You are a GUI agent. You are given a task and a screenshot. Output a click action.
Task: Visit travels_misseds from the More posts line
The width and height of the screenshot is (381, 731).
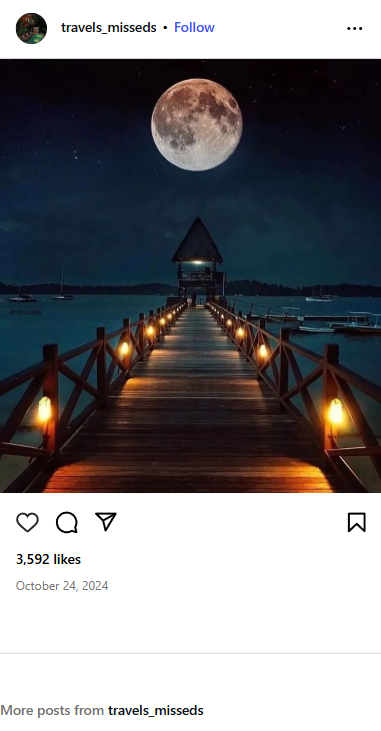[x=156, y=710]
